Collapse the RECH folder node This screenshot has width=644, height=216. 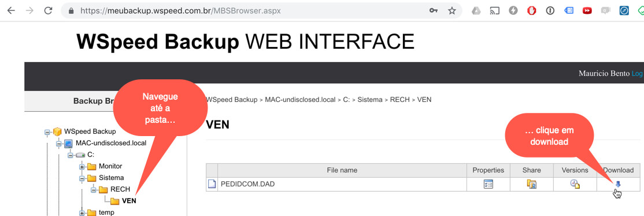[94, 190]
